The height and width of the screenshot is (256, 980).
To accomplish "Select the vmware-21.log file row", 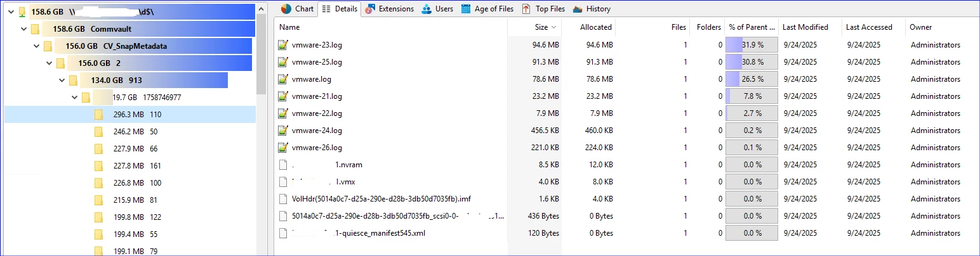I will tap(627, 96).
